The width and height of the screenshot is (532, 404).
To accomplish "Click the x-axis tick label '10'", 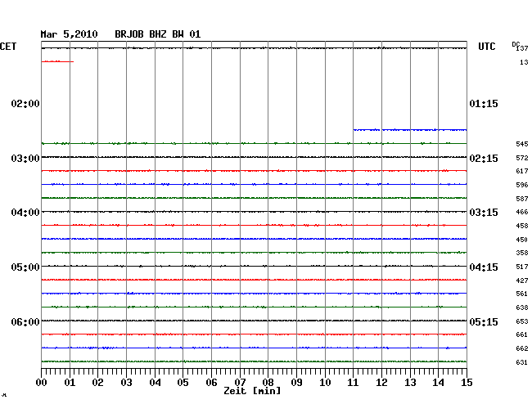I will tap(325, 383).
